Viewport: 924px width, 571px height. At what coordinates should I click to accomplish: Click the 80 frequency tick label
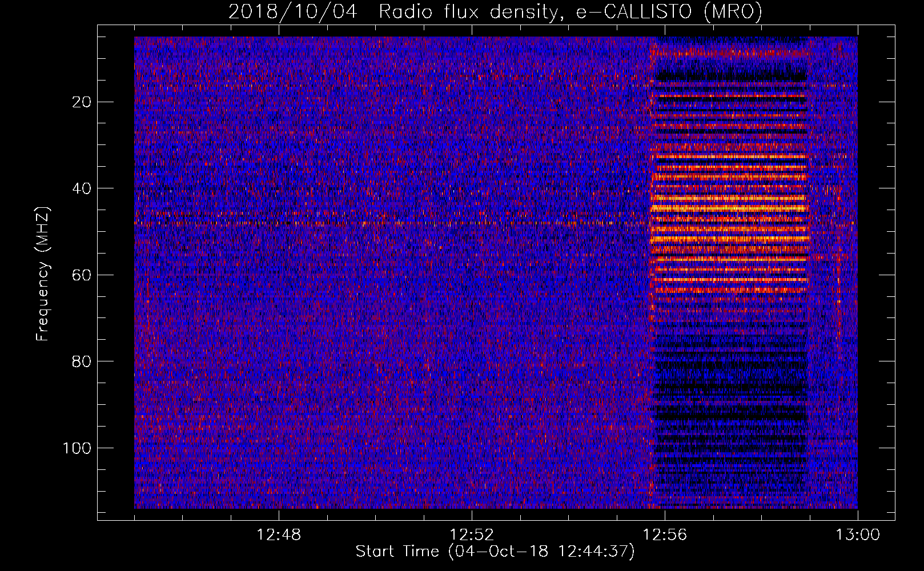[82, 361]
